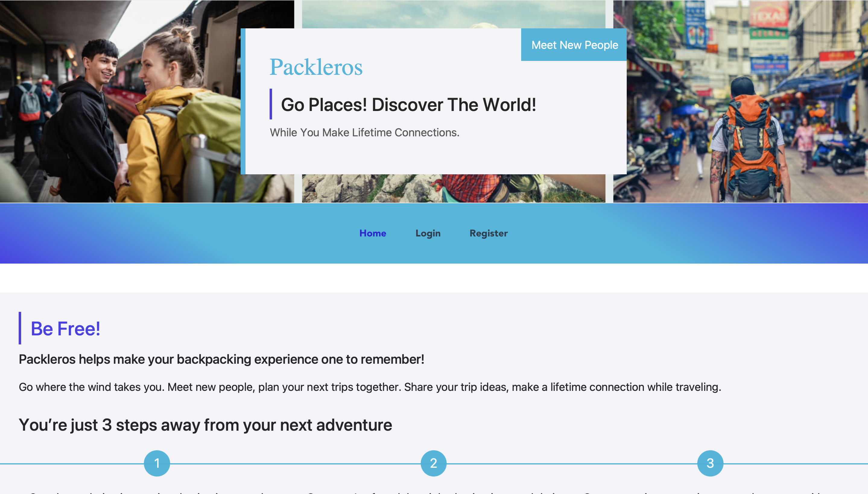This screenshot has width=868, height=494.
Task: Click the 3 steps away adventure heading
Action: (x=206, y=425)
